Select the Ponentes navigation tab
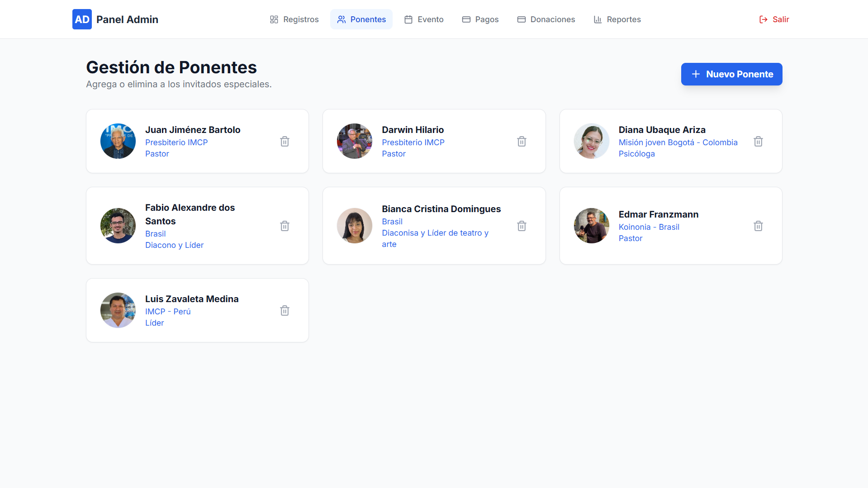This screenshot has width=868, height=488. [361, 19]
